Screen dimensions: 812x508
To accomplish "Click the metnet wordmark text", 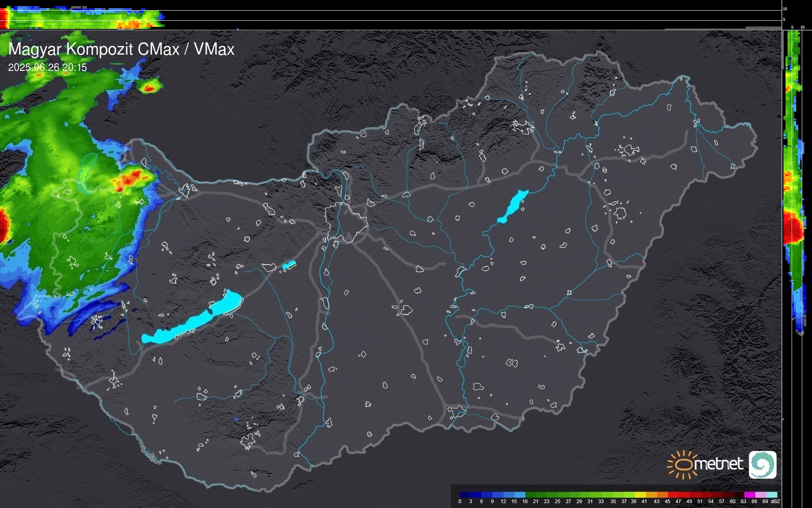I will [x=718, y=464].
